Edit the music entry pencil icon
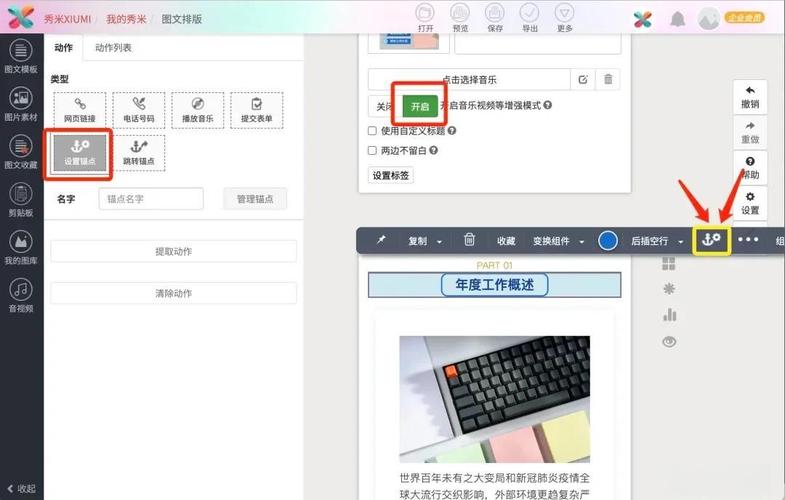785x500 pixels. point(583,79)
